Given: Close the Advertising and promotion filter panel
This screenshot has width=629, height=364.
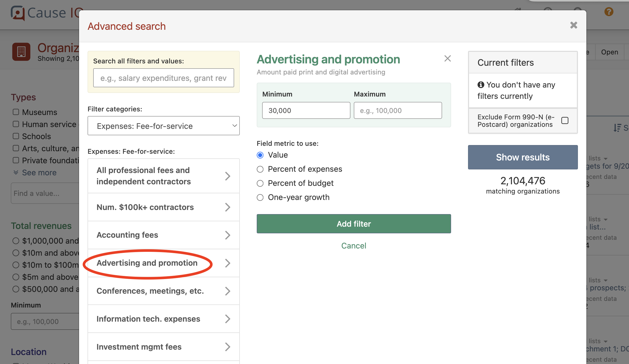Looking at the screenshot, I should coord(447,59).
